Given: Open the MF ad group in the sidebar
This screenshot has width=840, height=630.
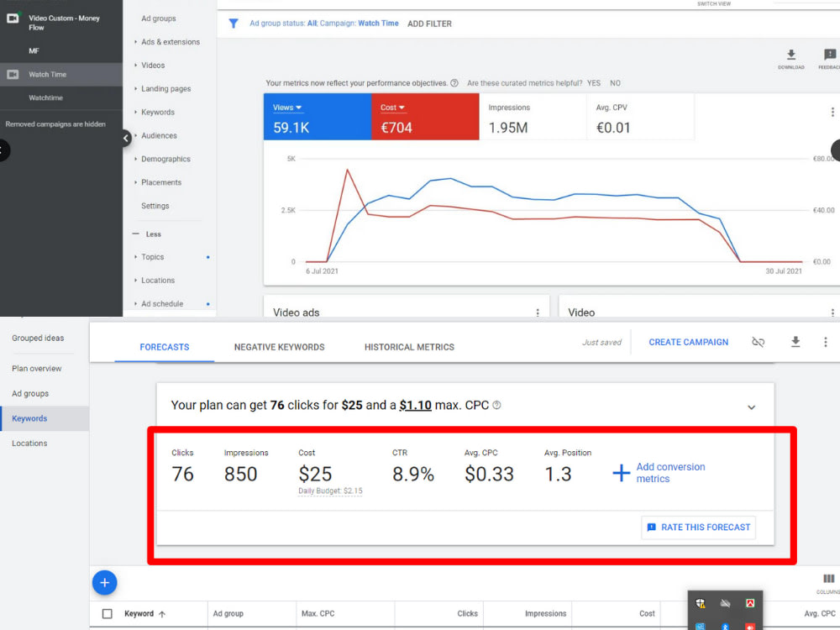Looking at the screenshot, I should click(x=34, y=51).
